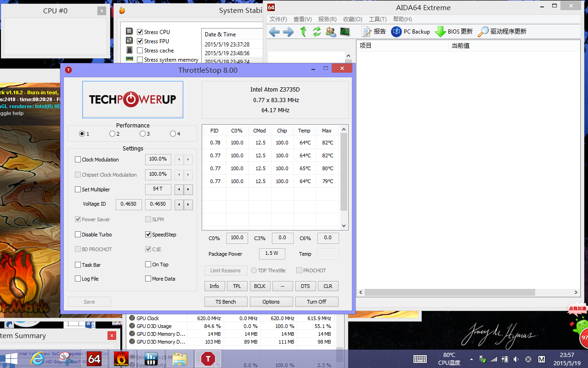Click the 报告 report toolbar button
Viewport: 588px width, 368px height.
(x=374, y=32)
